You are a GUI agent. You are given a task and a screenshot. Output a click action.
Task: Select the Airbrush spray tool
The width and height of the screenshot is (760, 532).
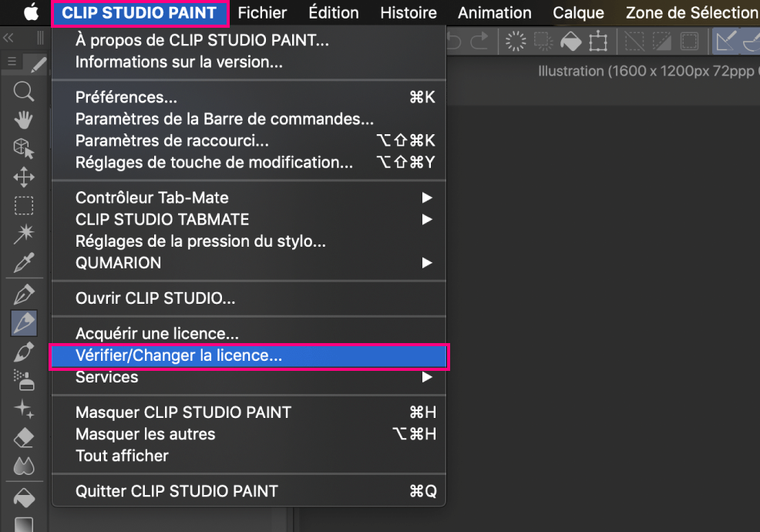pos(24,379)
